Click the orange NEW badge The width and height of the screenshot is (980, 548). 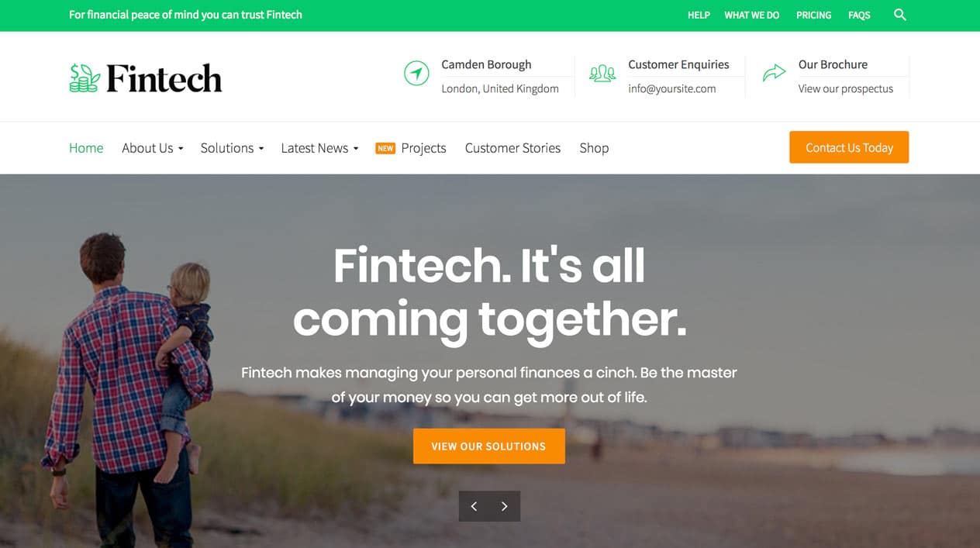pyautogui.click(x=385, y=148)
